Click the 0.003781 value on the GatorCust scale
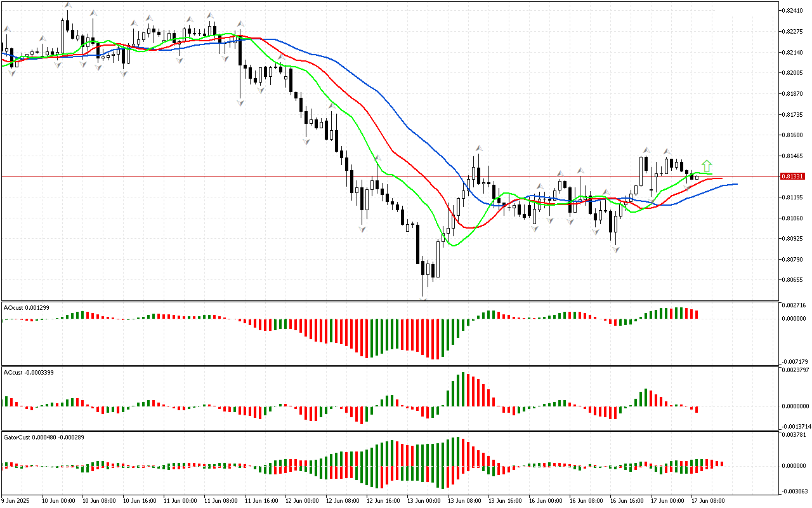Screen dimensions: 812x508 794,435
